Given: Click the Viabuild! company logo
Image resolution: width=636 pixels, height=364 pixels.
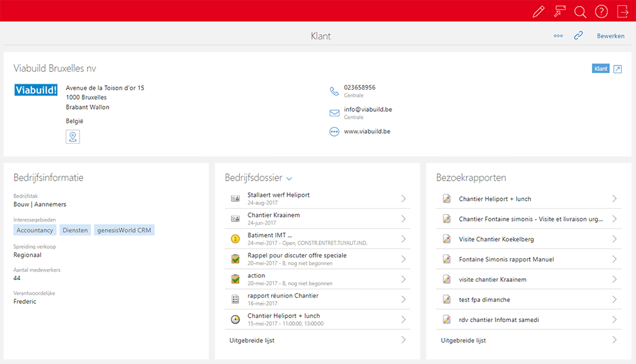Looking at the screenshot, I should point(36,90).
